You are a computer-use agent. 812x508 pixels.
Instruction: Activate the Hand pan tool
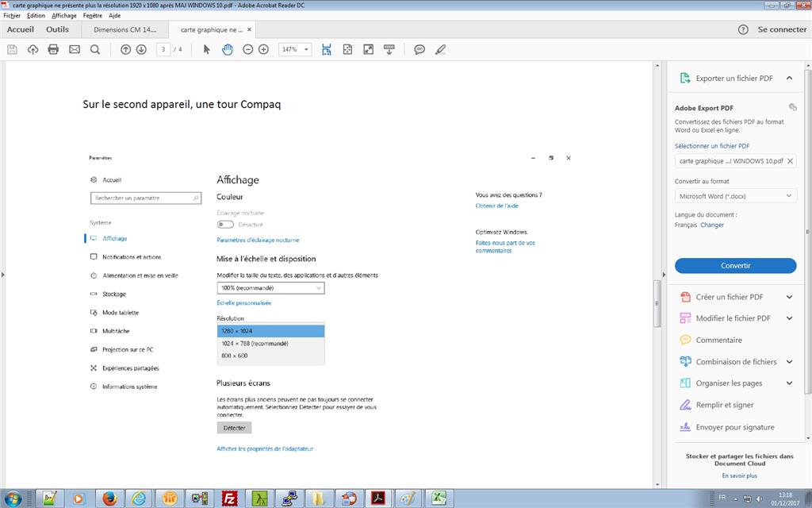click(228, 50)
